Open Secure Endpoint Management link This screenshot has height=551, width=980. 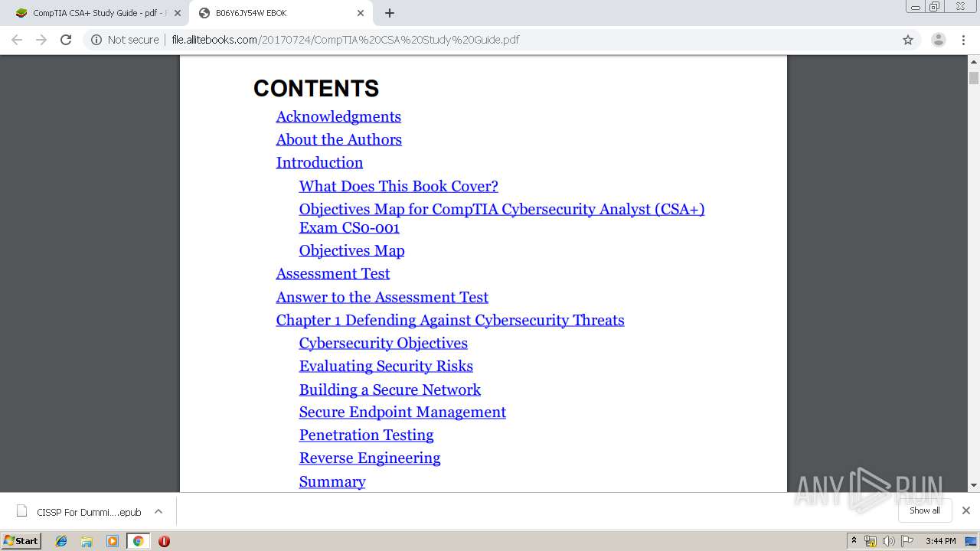click(x=402, y=412)
